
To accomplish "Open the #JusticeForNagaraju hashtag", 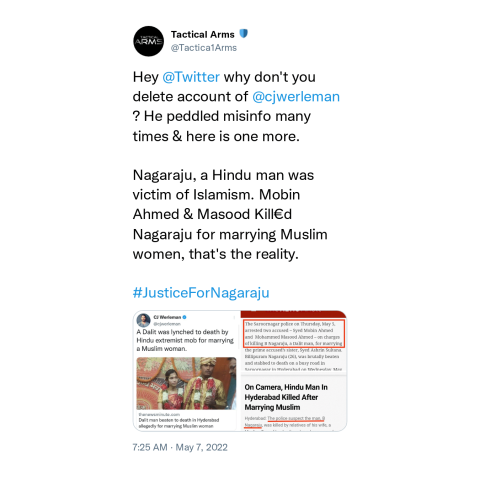I will click(201, 293).
